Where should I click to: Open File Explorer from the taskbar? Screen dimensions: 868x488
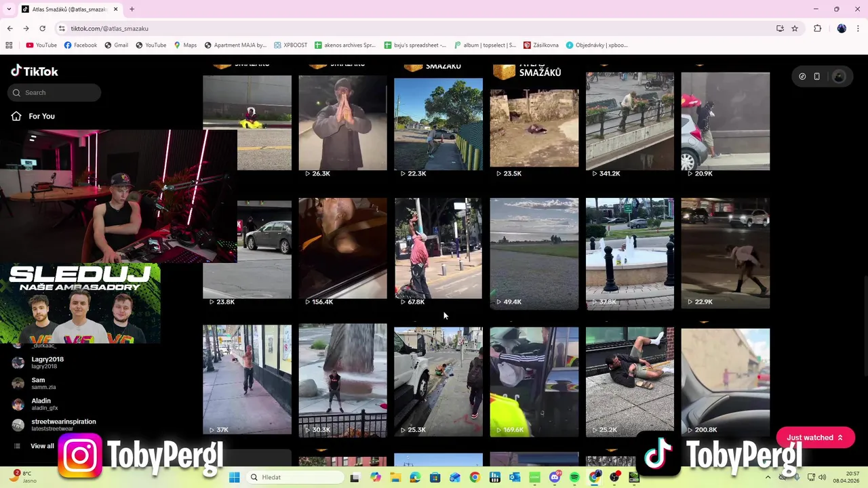395,478
